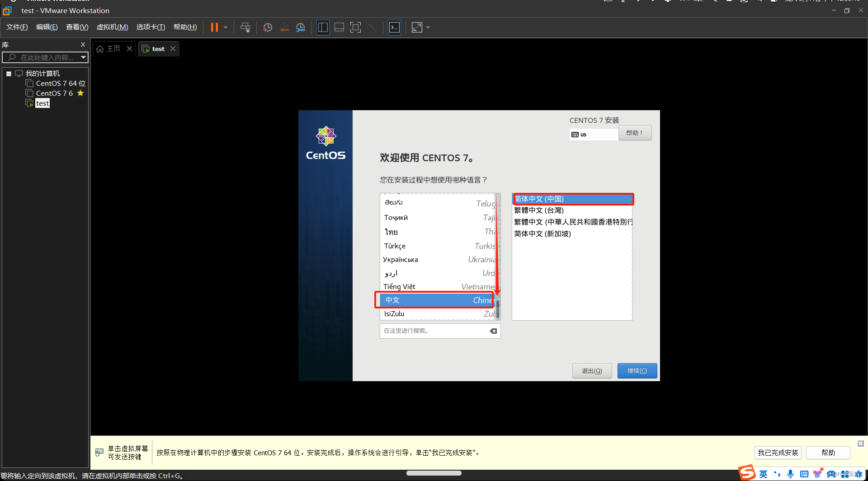Click the installer language search field

coord(440,331)
